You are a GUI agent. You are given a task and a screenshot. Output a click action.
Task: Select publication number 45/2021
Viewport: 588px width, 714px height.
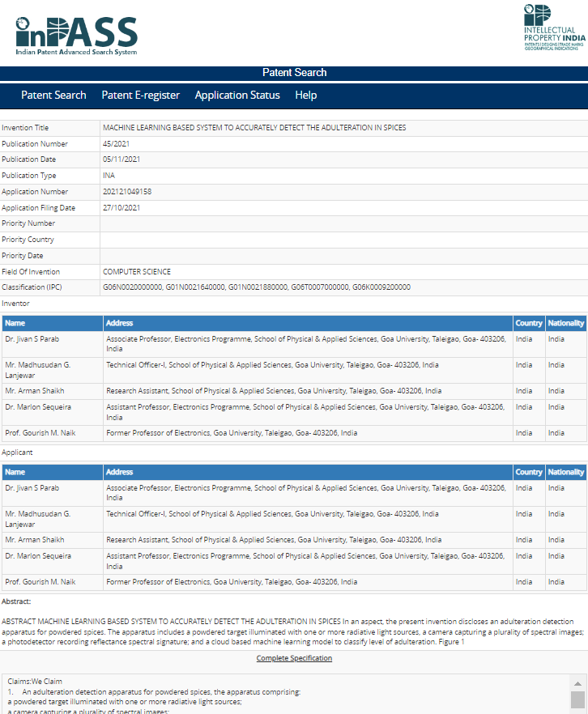pos(116,144)
